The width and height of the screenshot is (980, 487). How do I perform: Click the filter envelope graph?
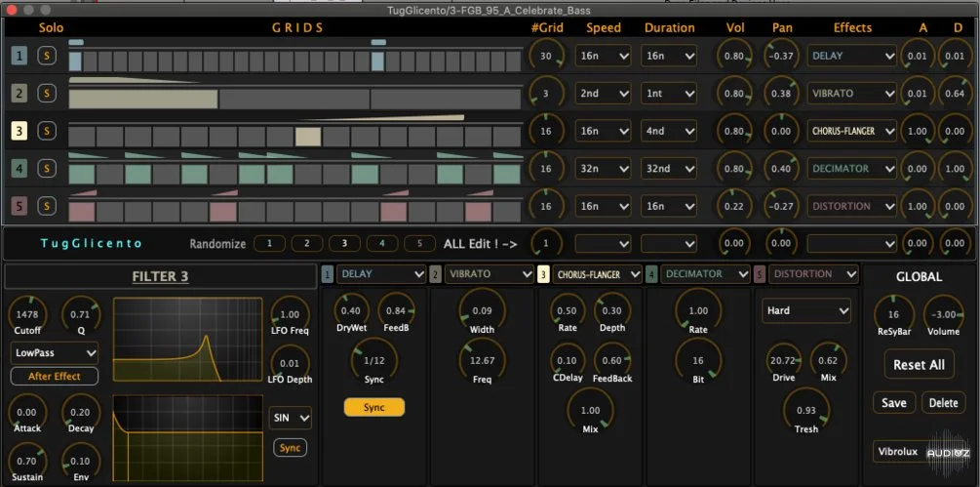(187, 438)
